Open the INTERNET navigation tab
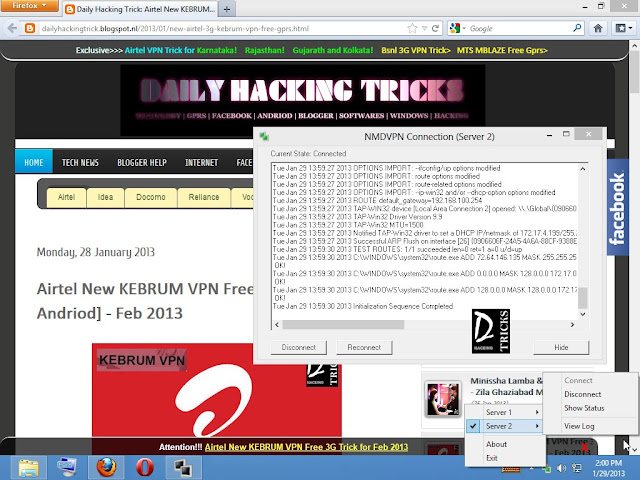Screen dimensions: 640x480 click(x=202, y=162)
